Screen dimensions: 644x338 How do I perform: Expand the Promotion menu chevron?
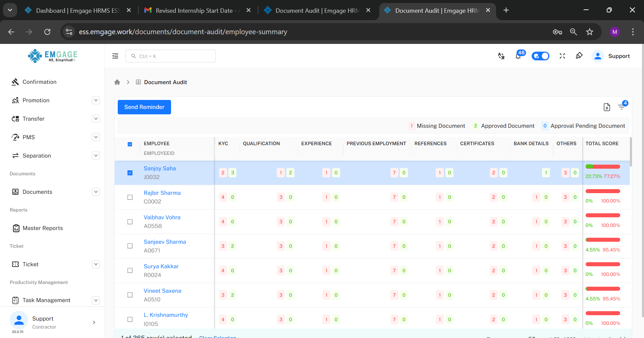click(x=96, y=100)
